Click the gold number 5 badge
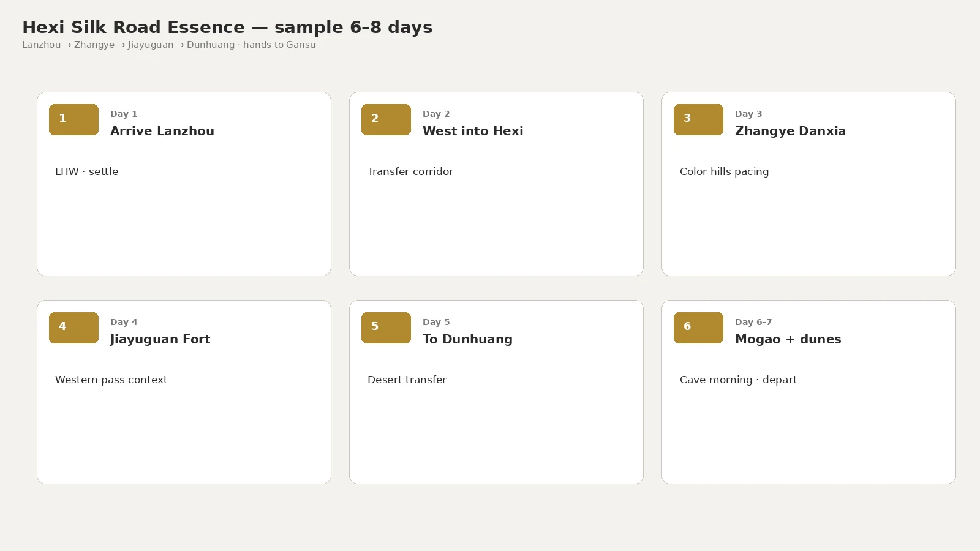The height and width of the screenshot is (551, 980). tap(386, 328)
